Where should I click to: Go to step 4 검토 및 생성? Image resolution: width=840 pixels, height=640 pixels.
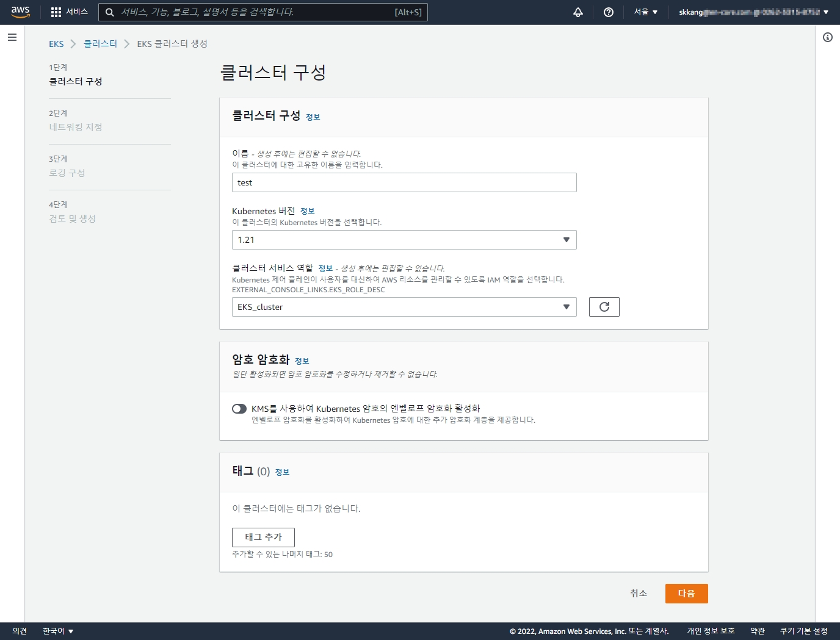[73, 218]
